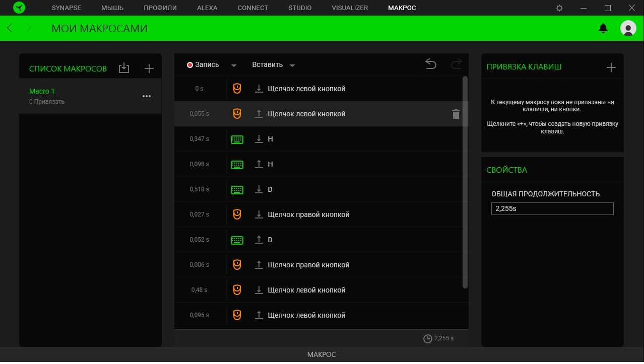Click the total duration input field
Image resolution: width=644 pixels, height=364 pixels.
(552, 208)
